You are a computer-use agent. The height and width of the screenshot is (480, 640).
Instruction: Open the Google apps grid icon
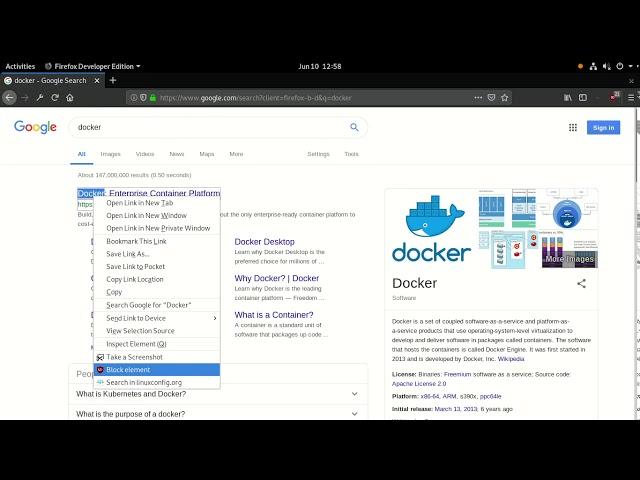point(573,128)
